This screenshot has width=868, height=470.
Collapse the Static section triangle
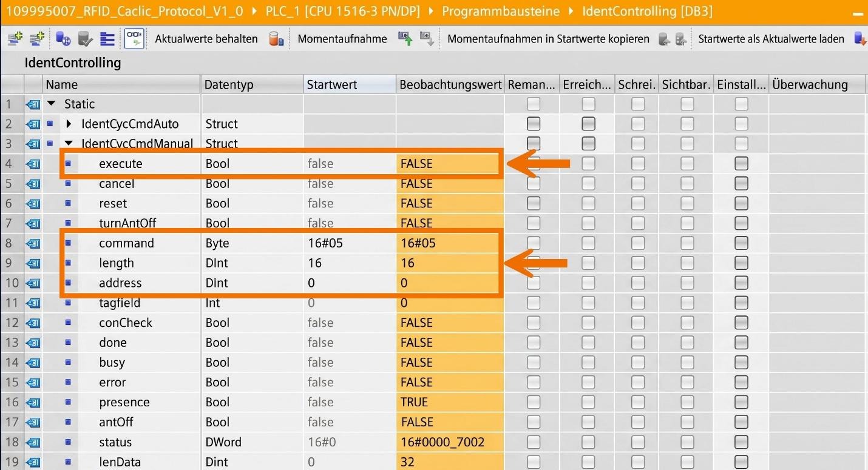point(52,104)
